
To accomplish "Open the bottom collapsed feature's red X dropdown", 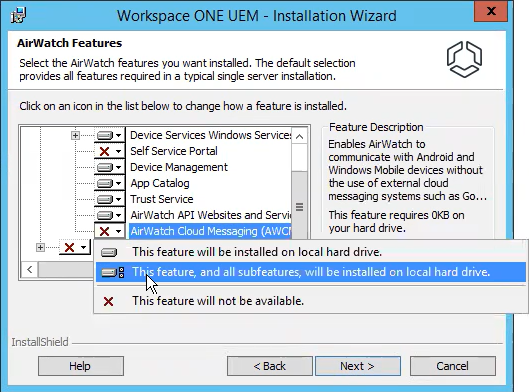I will pos(75,247).
